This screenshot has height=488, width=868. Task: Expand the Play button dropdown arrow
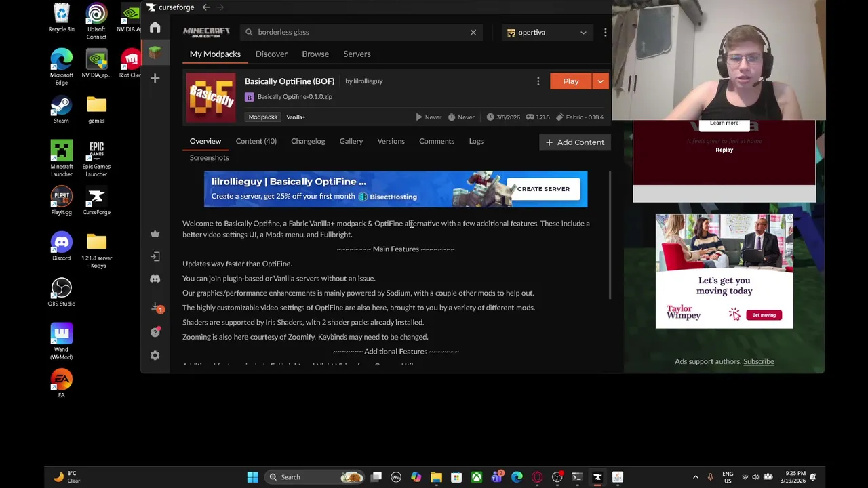[600, 81]
